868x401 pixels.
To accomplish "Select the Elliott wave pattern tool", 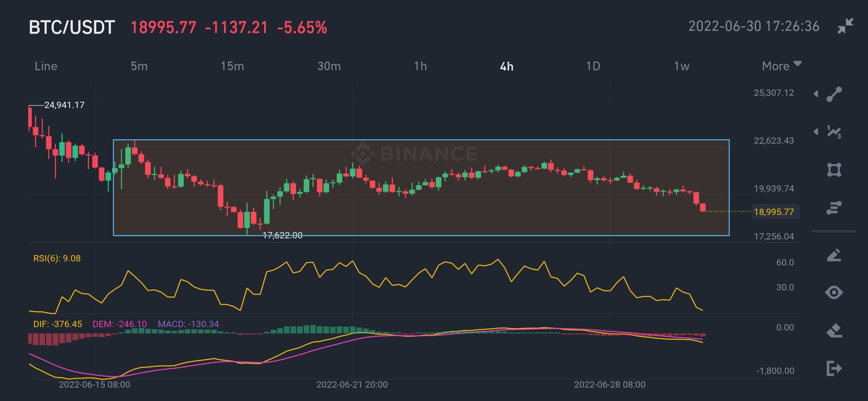I will click(x=834, y=132).
